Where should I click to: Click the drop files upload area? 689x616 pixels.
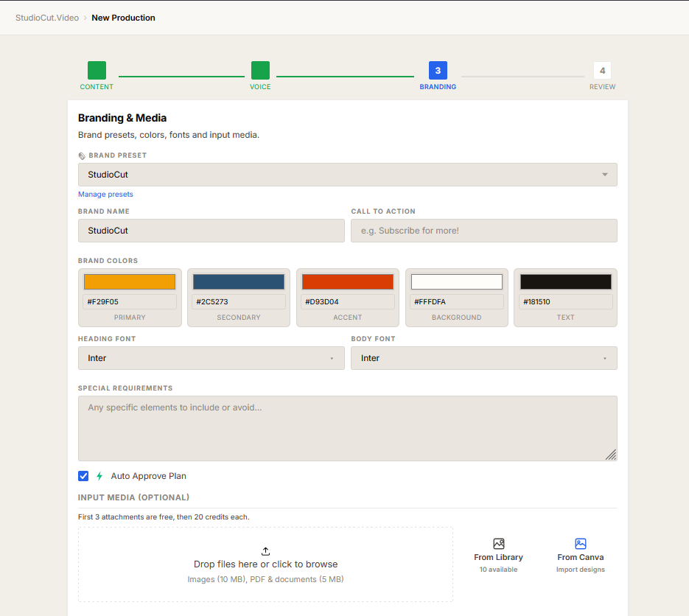tap(265, 564)
